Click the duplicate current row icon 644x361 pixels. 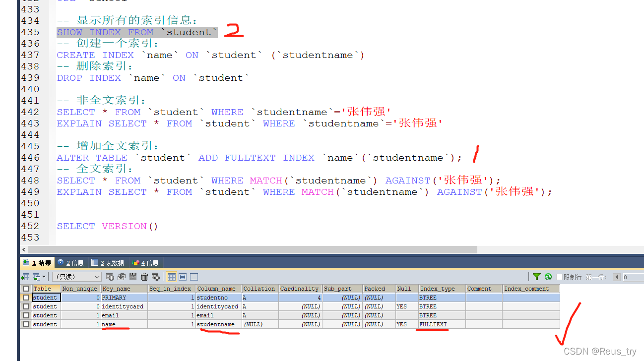click(x=122, y=277)
